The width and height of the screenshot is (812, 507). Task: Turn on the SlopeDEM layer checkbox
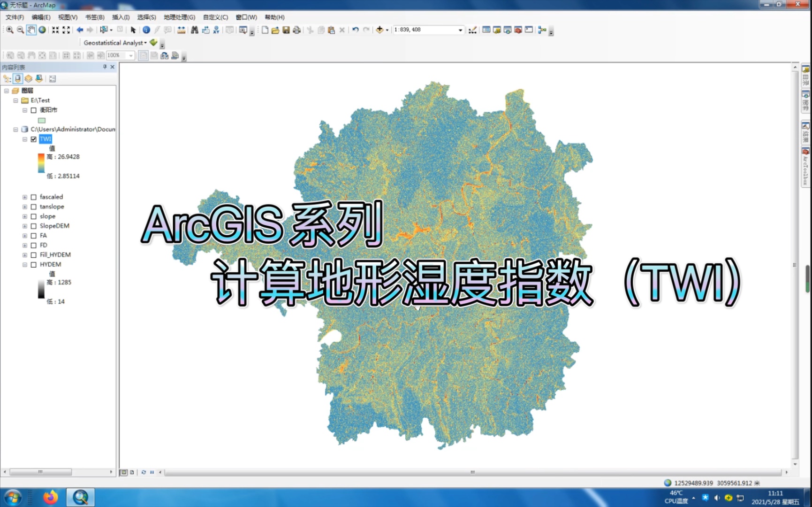click(x=34, y=226)
